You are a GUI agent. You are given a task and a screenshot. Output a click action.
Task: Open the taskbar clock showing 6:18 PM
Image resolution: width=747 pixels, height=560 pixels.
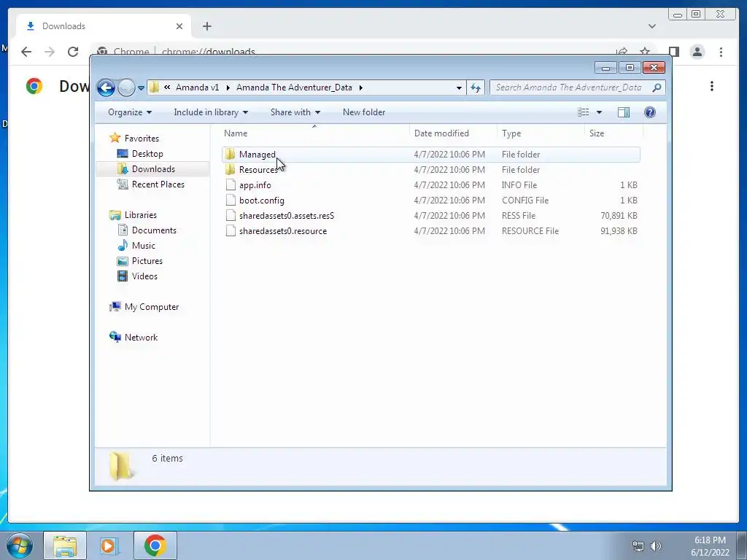(710, 546)
